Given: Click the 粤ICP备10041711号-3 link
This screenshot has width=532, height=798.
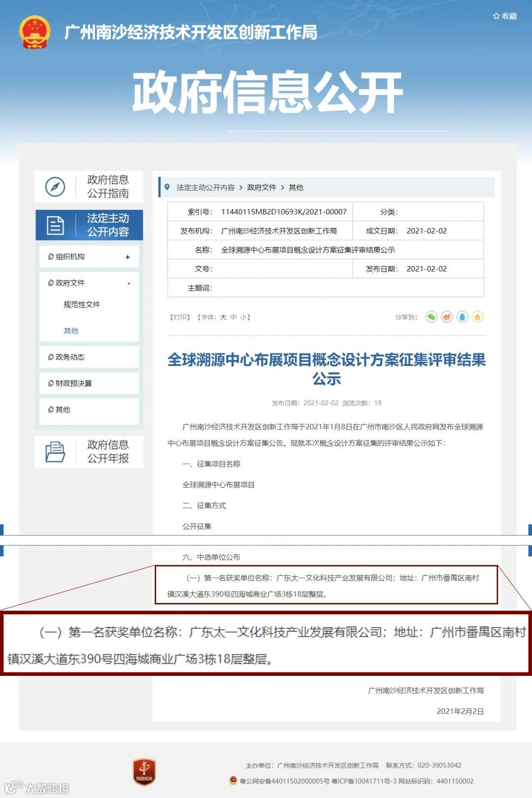Looking at the screenshot, I should pyautogui.click(x=364, y=781).
